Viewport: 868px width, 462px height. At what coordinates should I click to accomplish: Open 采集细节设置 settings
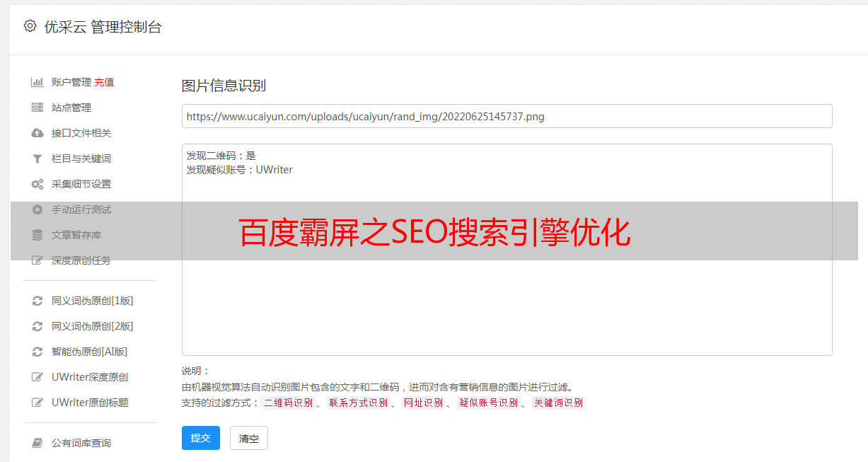coord(81,184)
